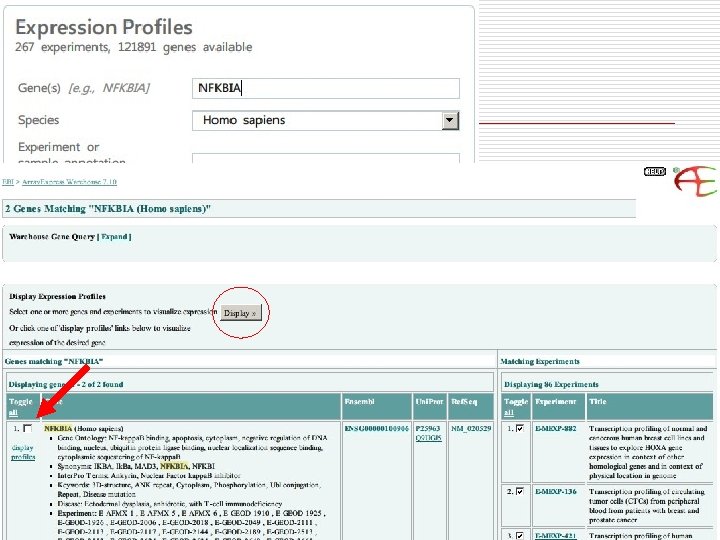Check the box for gene 1 NFKBIA
Image resolution: width=720 pixels, height=540 pixels.
(x=28, y=428)
